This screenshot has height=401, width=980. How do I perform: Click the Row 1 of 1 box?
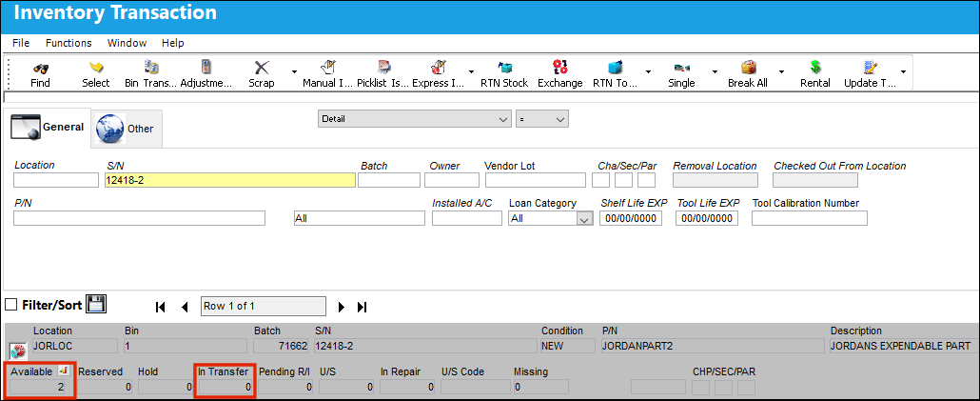pos(264,306)
